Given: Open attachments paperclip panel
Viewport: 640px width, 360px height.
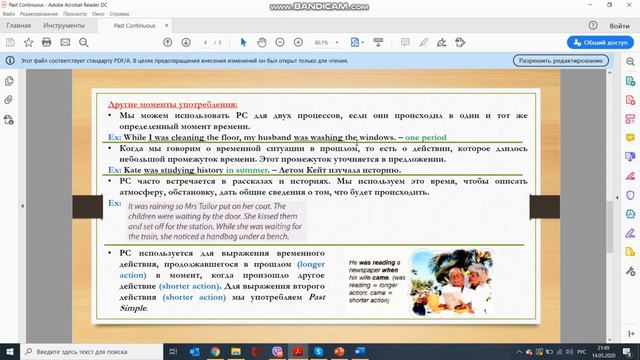Looking at the screenshot, I should [9, 100].
